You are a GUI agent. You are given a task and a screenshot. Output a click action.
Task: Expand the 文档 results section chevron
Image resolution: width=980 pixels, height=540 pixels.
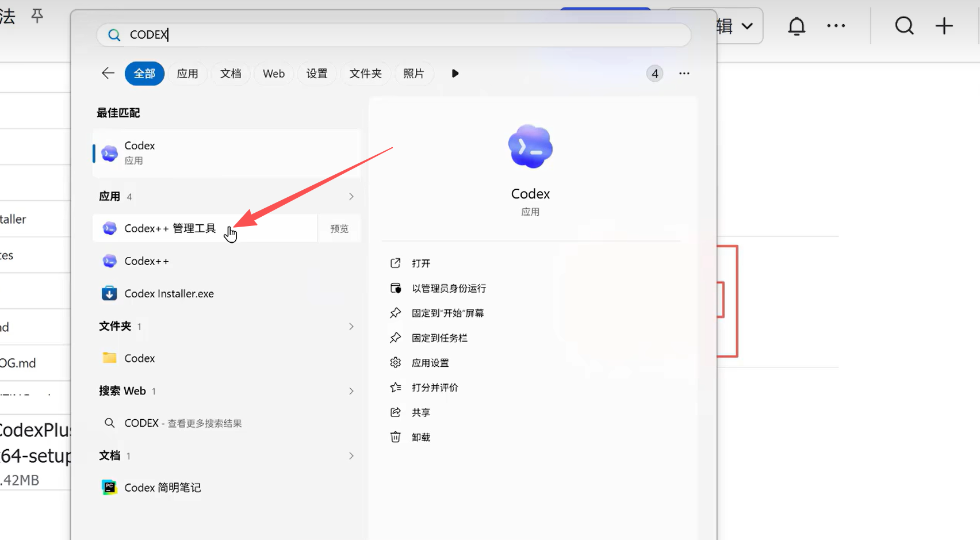tap(351, 456)
